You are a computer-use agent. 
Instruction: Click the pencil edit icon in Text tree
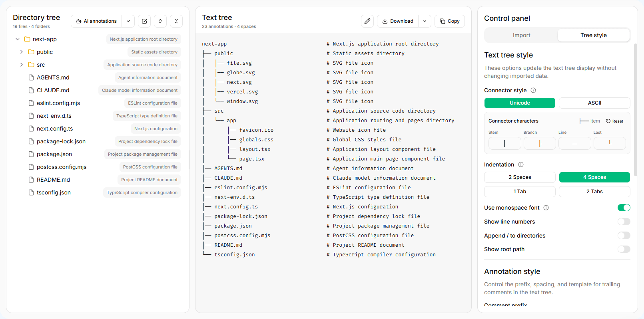[367, 21]
